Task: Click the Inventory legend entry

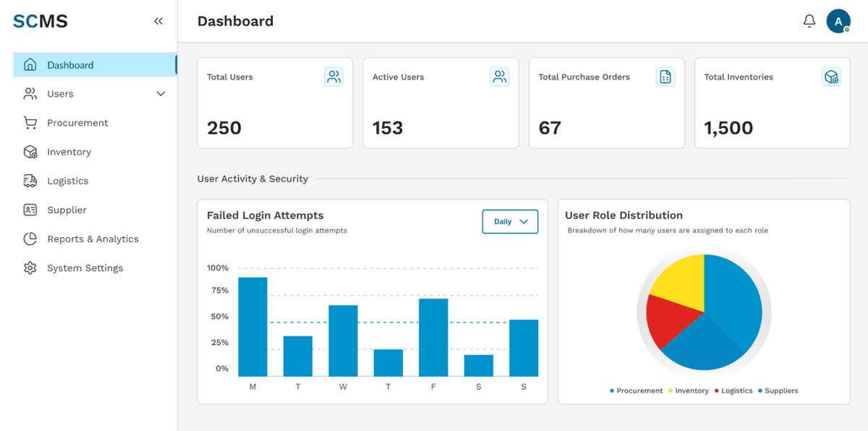Action: [688, 391]
